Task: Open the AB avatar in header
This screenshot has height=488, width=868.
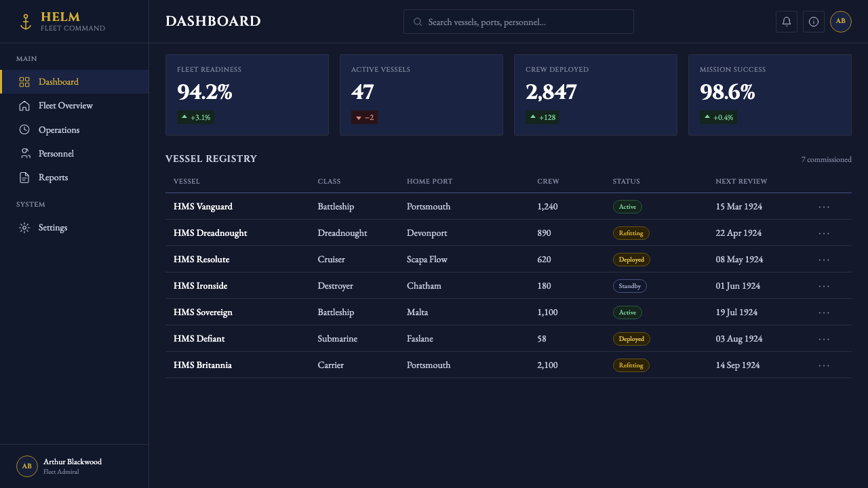Action: coord(841,22)
